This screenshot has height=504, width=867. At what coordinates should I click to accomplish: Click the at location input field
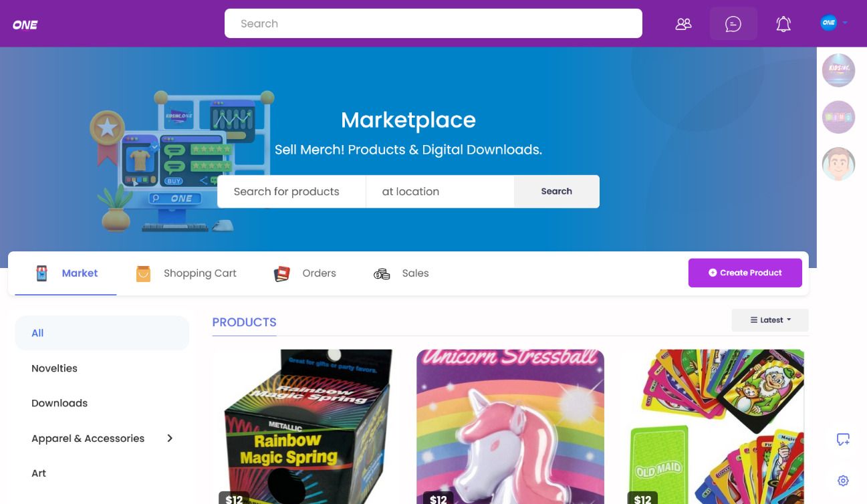[440, 191]
